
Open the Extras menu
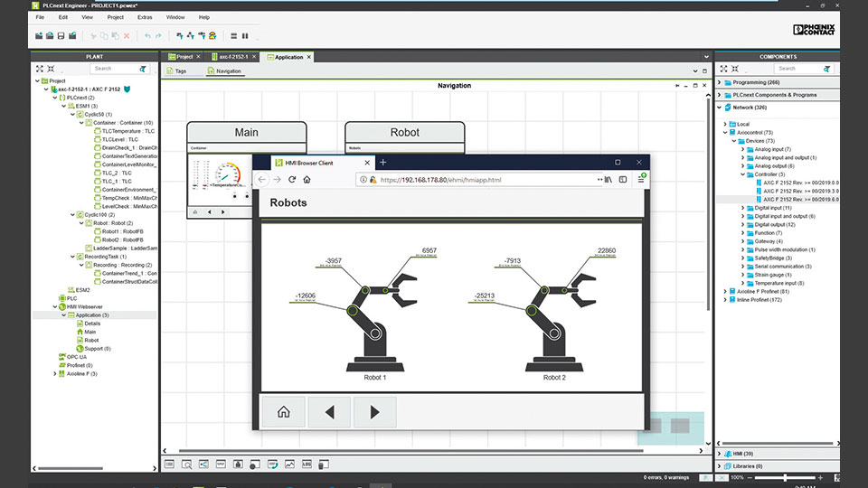144,17
